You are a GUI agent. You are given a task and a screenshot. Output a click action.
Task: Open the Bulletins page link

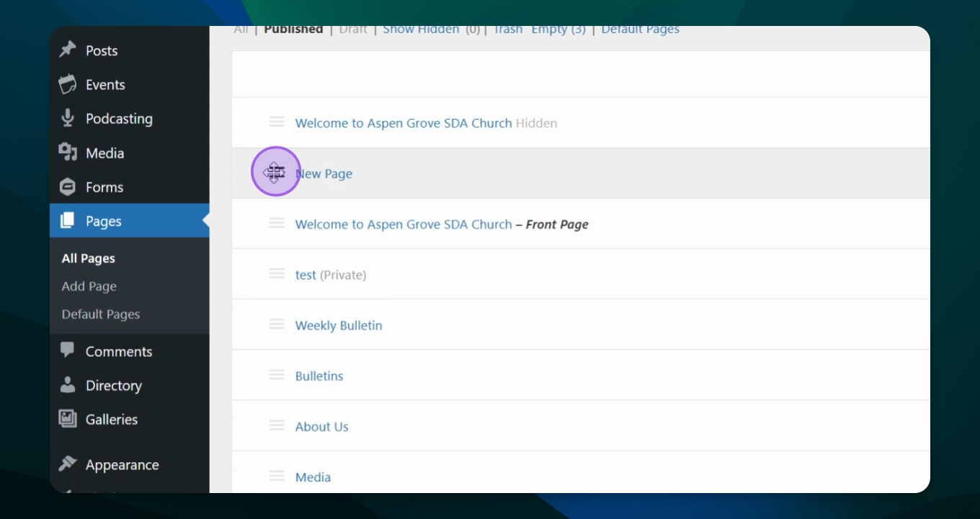319,376
